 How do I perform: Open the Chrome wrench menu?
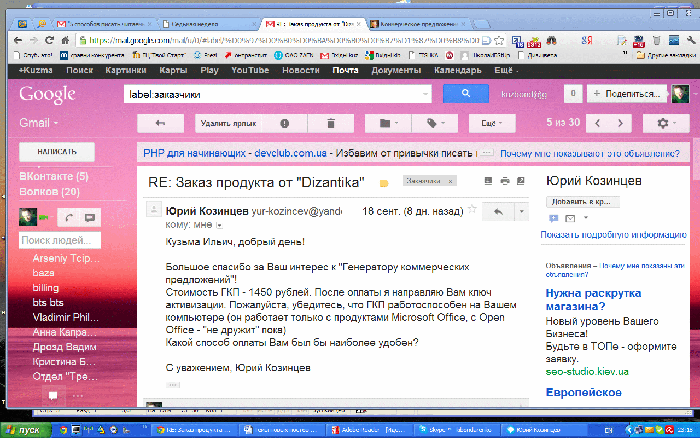click(691, 41)
